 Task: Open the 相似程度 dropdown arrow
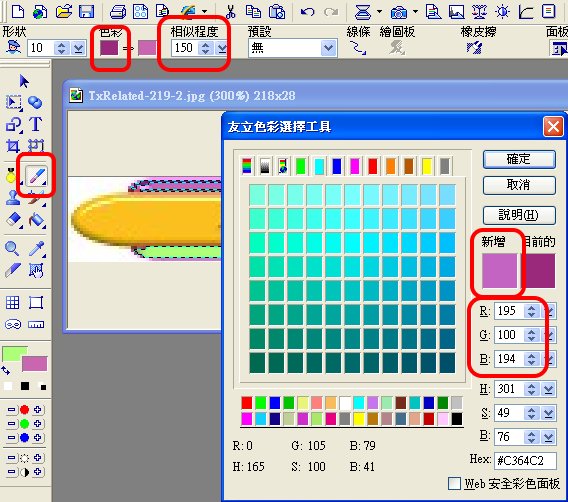click(222, 48)
